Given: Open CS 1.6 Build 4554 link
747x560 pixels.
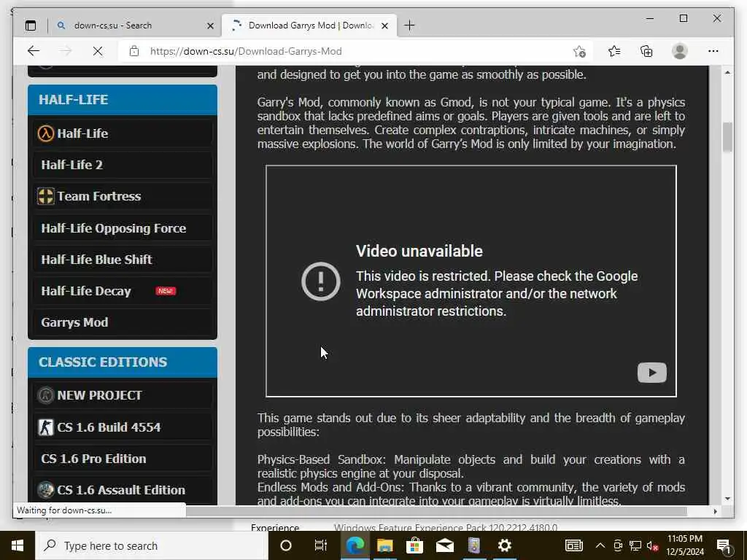Looking at the screenshot, I should coord(123,427).
